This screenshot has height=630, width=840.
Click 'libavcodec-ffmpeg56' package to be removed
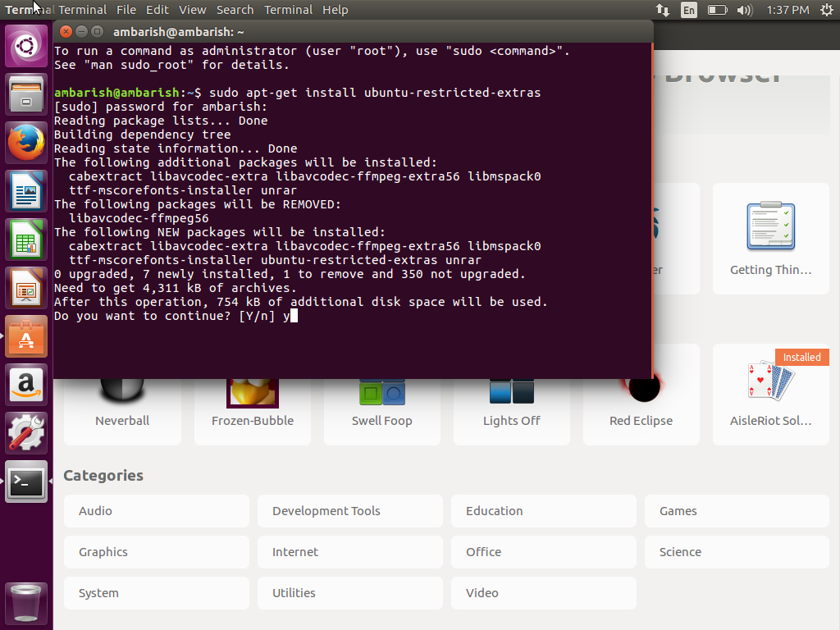[139, 218]
